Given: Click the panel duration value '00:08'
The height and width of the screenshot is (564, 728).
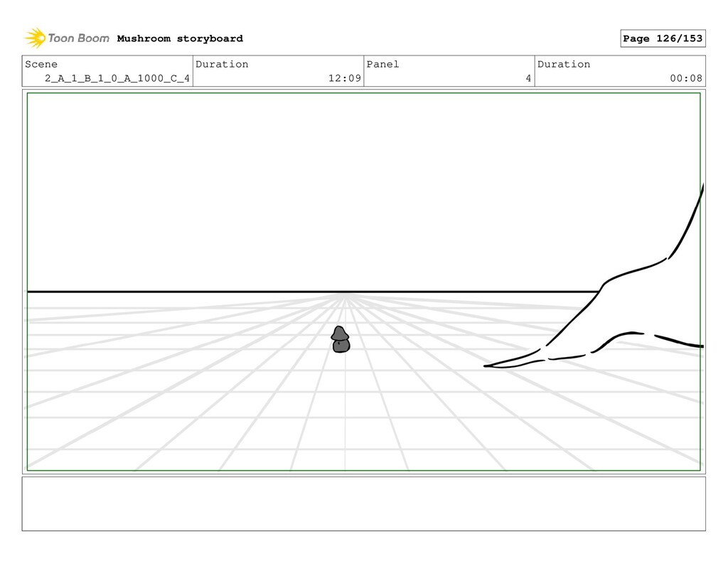Looking at the screenshot, I should pyautogui.click(x=686, y=78).
